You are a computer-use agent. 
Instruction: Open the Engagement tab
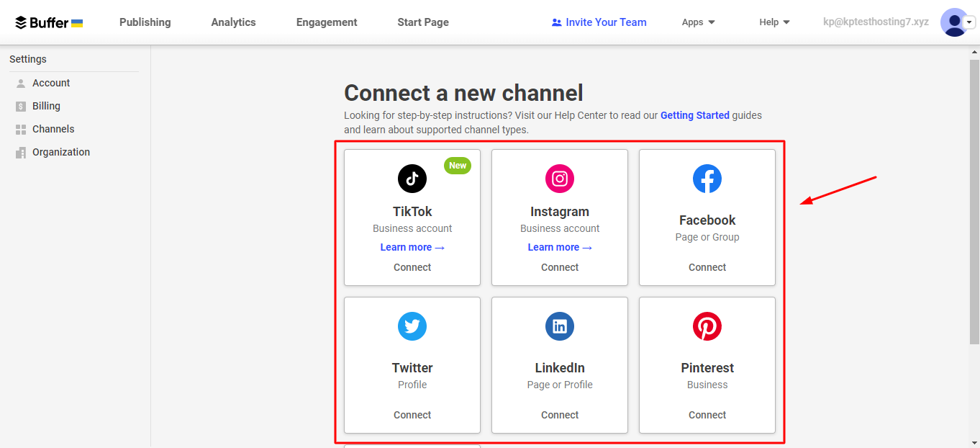pos(327,22)
